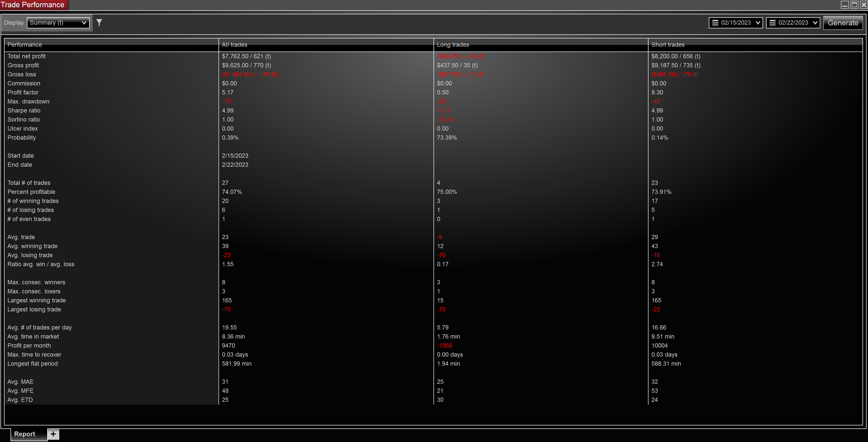Select the Largest losing trade row label
Viewport: 868px width, 442px height.
pos(34,310)
